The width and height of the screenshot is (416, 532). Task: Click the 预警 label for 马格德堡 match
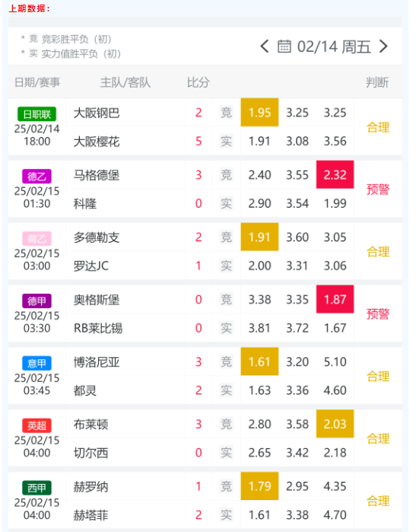coord(378,190)
